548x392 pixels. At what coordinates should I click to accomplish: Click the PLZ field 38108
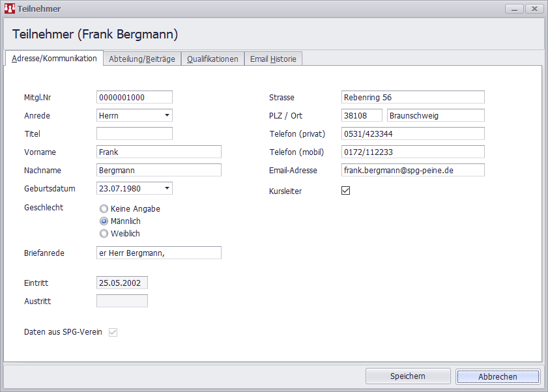pyautogui.click(x=362, y=115)
